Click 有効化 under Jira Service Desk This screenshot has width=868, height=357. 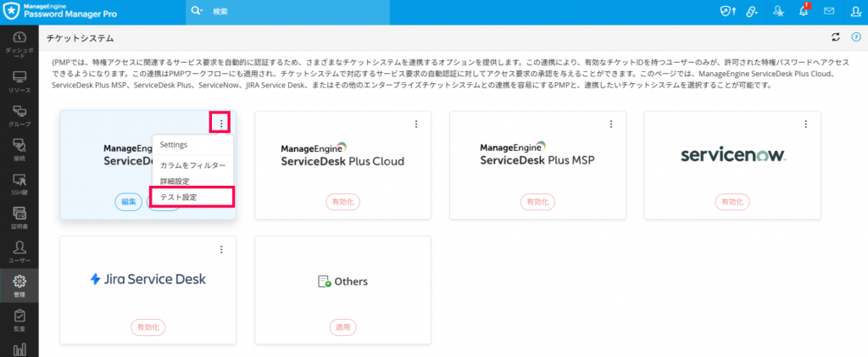(x=147, y=327)
